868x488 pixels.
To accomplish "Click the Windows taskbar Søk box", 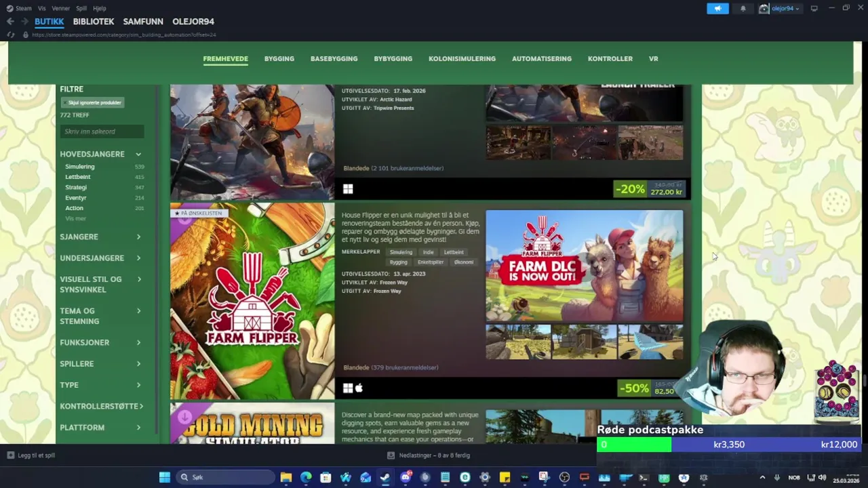I will point(224,477).
